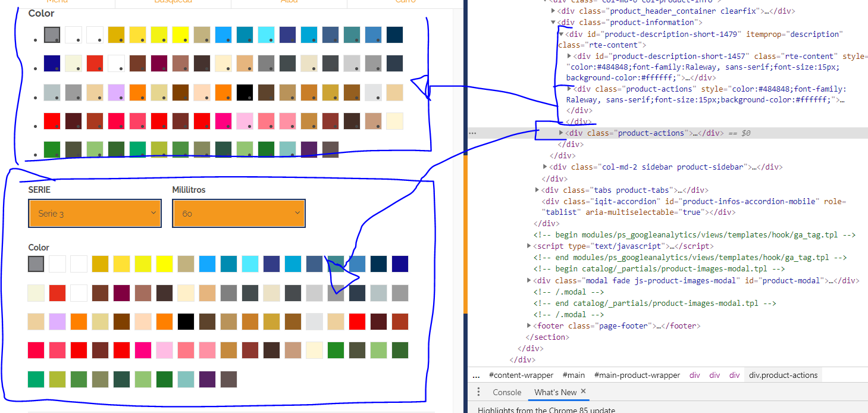Collapse the product-description-short-1479 div node

(x=561, y=34)
